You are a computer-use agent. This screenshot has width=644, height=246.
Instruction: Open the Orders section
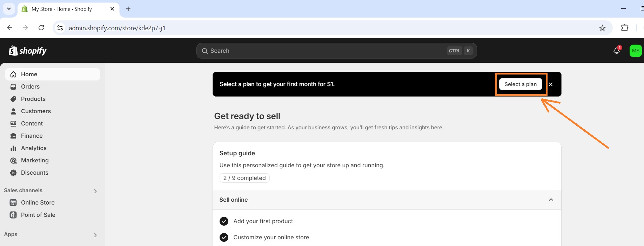[30, 86]
